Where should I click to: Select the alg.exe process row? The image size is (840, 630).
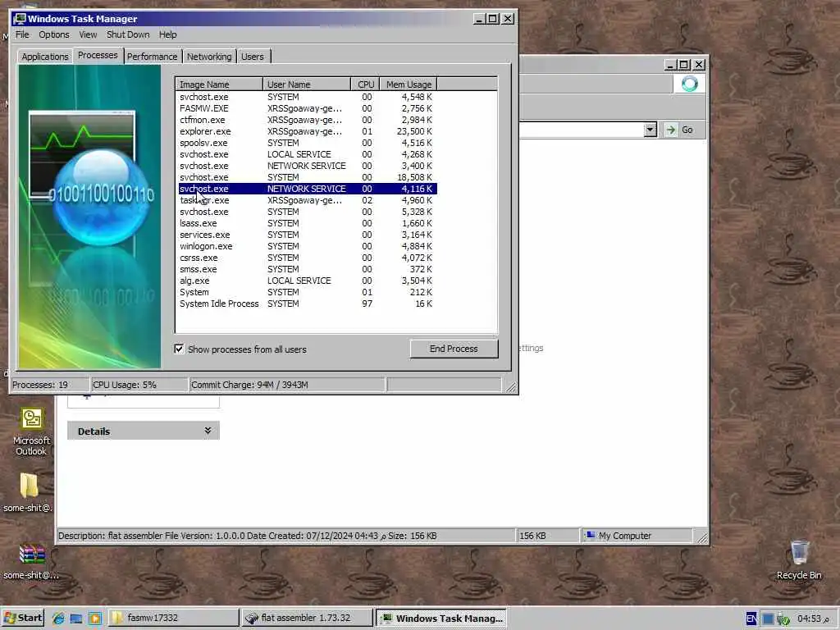(x=307, y=281)
